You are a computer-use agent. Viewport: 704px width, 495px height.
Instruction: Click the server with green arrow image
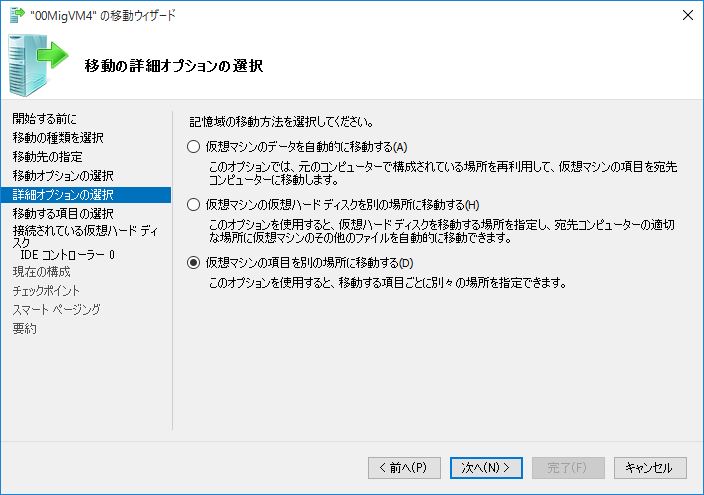[x=38, y=65]
